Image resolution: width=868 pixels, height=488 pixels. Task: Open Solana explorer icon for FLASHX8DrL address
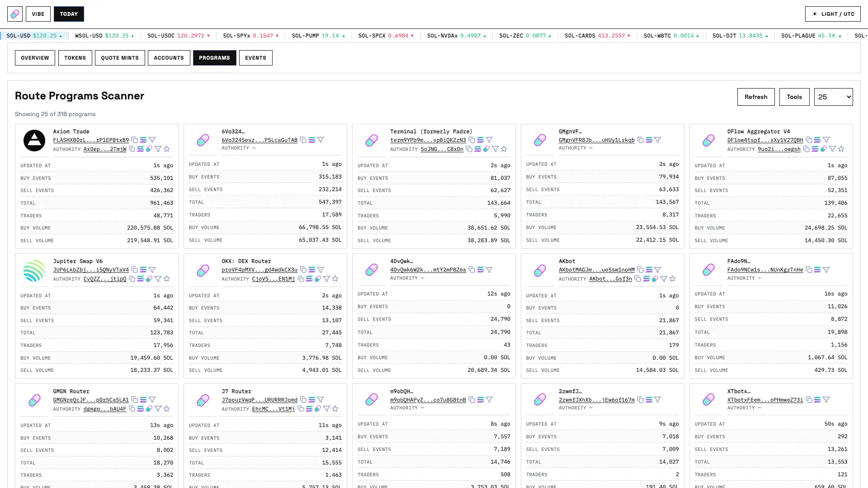[x=143, y=140]
